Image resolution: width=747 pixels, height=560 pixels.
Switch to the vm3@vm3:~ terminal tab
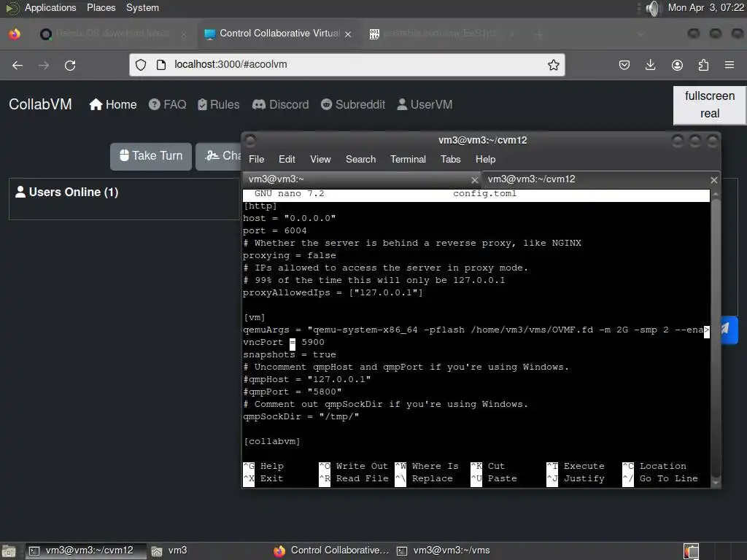361,179
